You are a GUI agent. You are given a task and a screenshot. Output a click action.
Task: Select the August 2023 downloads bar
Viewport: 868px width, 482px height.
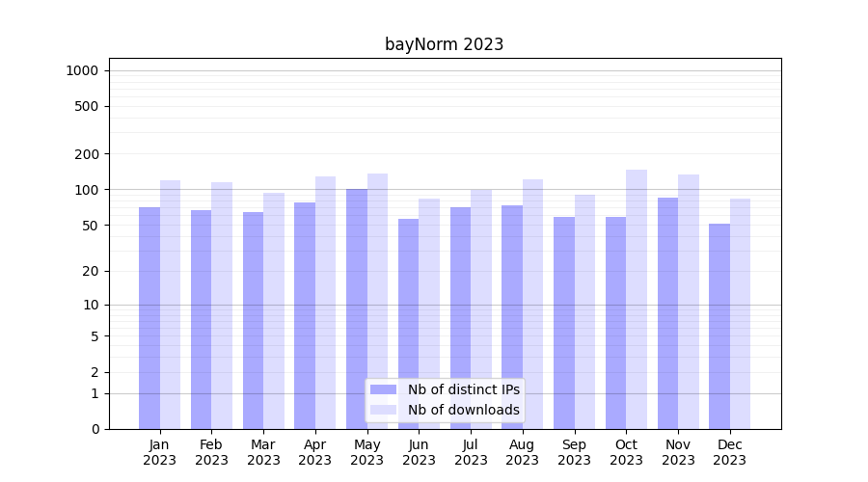532,304
